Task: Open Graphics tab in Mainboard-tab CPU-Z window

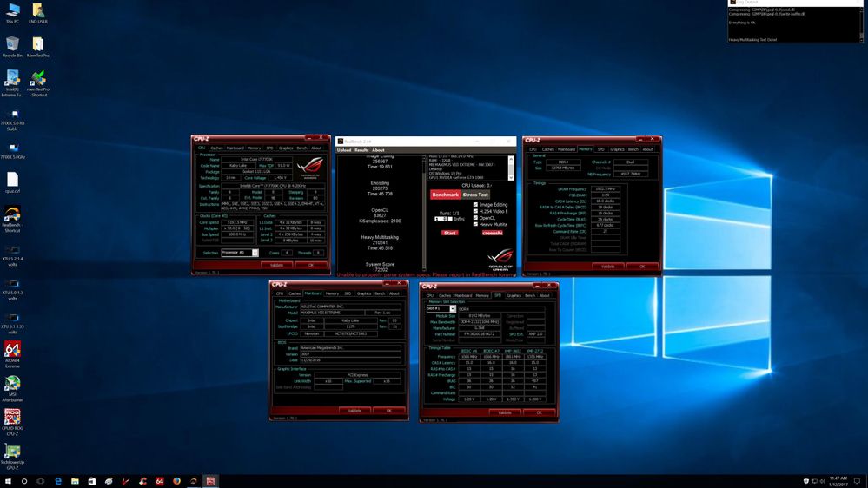Action: click(x=364, y=293)
